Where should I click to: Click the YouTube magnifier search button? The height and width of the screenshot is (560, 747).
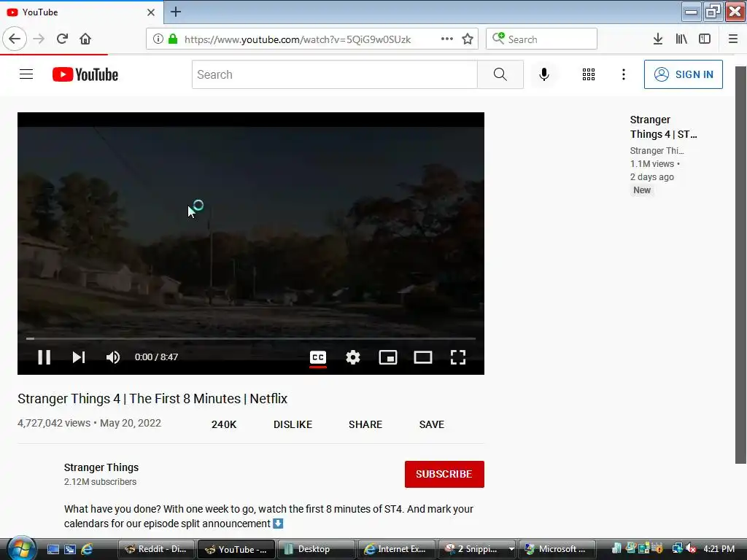point(500,74)
